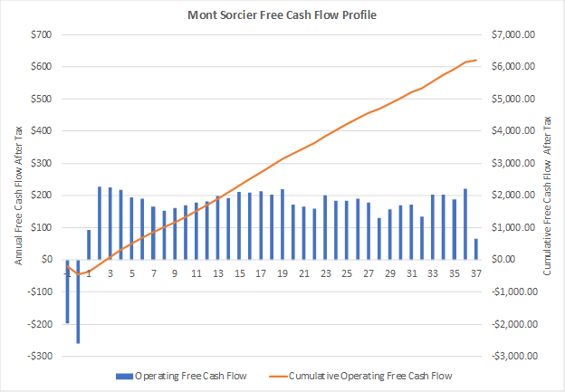565x392 pixels.
Task: Select the x-axis label 23
Action: (326, 273)
